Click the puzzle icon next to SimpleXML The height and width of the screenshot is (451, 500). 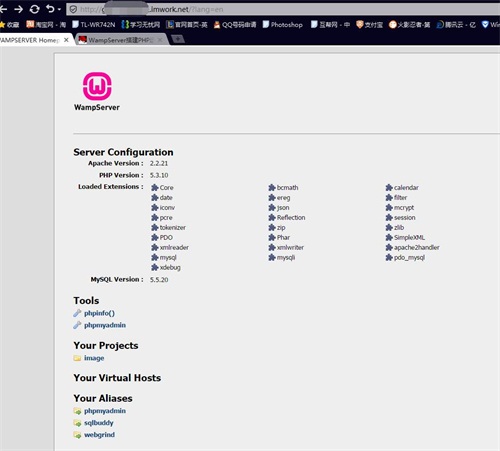click(389, 237)
